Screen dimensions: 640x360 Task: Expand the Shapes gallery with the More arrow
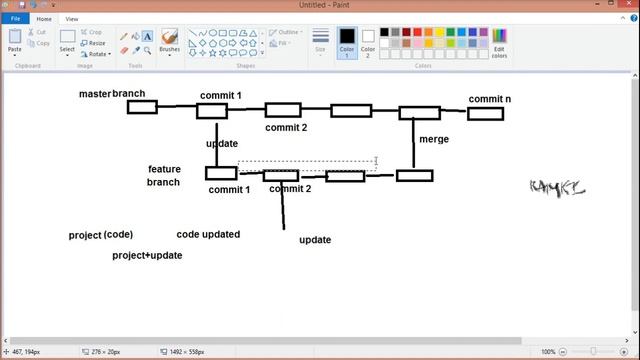262,53
